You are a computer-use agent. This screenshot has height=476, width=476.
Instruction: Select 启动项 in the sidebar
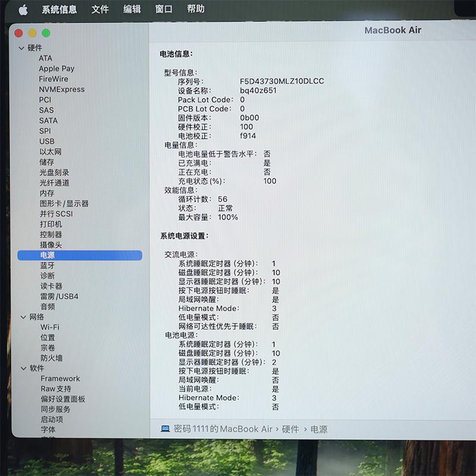(x=52, y=419)
